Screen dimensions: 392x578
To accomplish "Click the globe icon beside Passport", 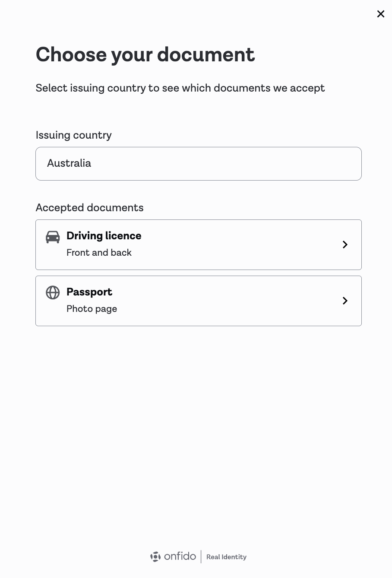I will pos(53,292).
